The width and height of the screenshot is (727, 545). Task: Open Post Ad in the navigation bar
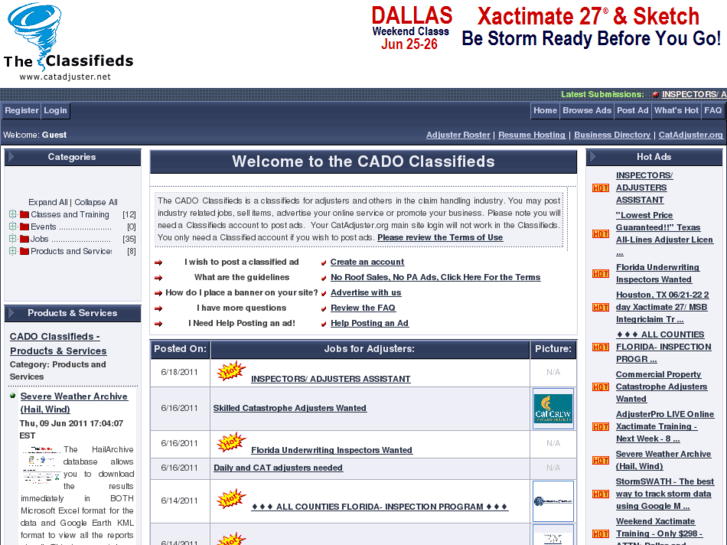point(632,110)
